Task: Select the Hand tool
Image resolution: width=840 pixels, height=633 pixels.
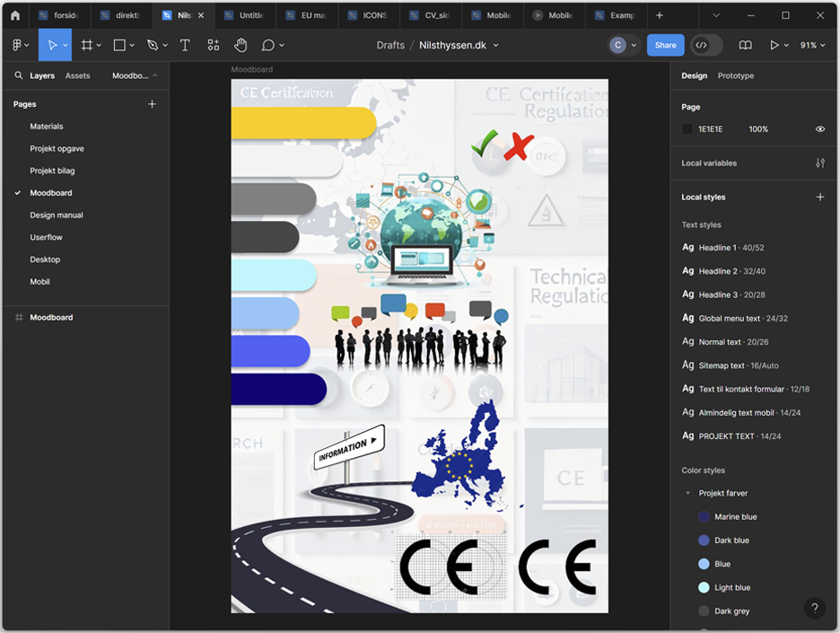Action: (241, 45)
